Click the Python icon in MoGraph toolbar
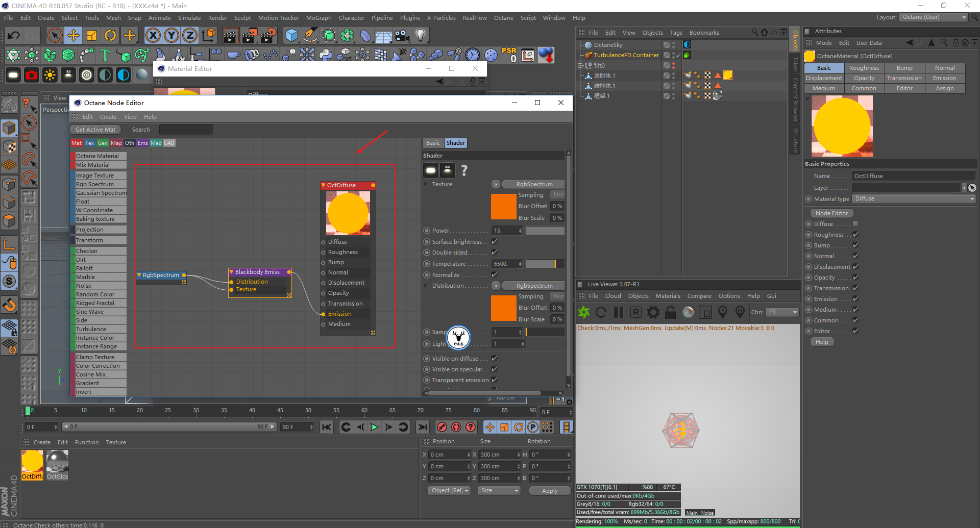This screenshot has width=980, height=528. pos(326,55)
